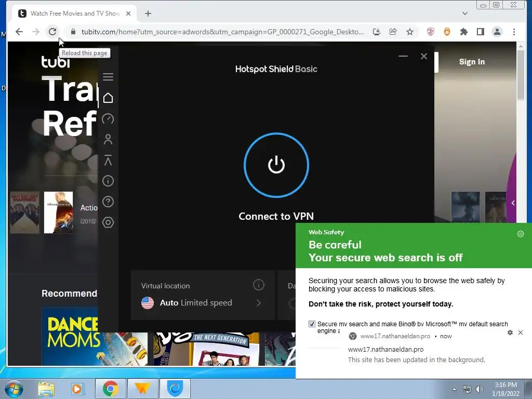Viewport: 532px width, 399px height.
Task: Open Web Safety popup settings gear
Action: click(x=521, y=234)
